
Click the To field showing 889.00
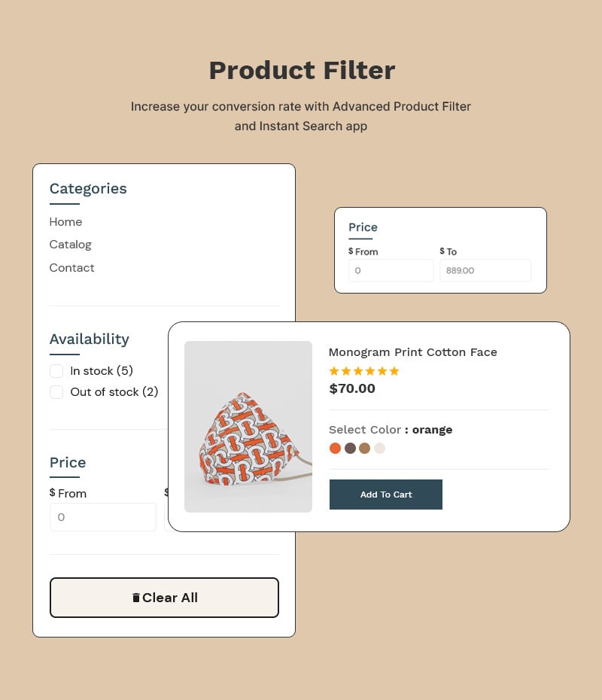tap(485, 270)
